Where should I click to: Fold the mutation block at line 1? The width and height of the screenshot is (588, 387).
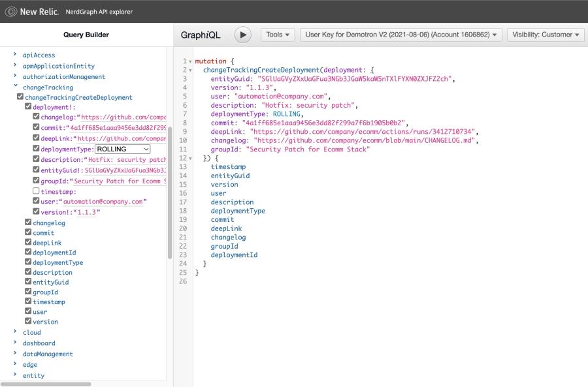[190, 61]
